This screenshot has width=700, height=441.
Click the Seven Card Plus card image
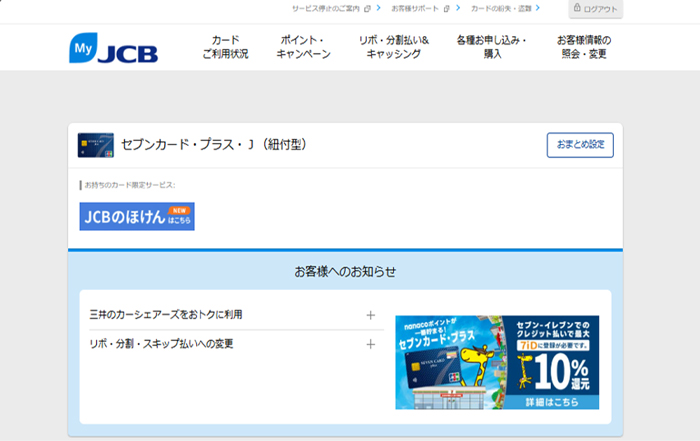pos(95,145)
